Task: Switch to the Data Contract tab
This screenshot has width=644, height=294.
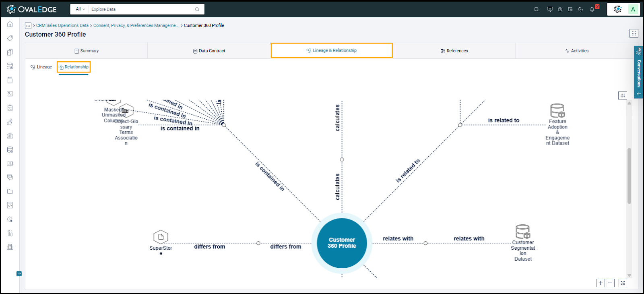Action: [x=209, y=51]
